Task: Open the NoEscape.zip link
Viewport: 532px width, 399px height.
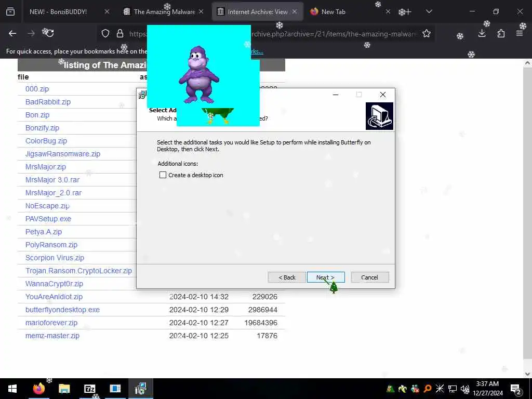Action: pyautogui.click(x=47, y=206)
